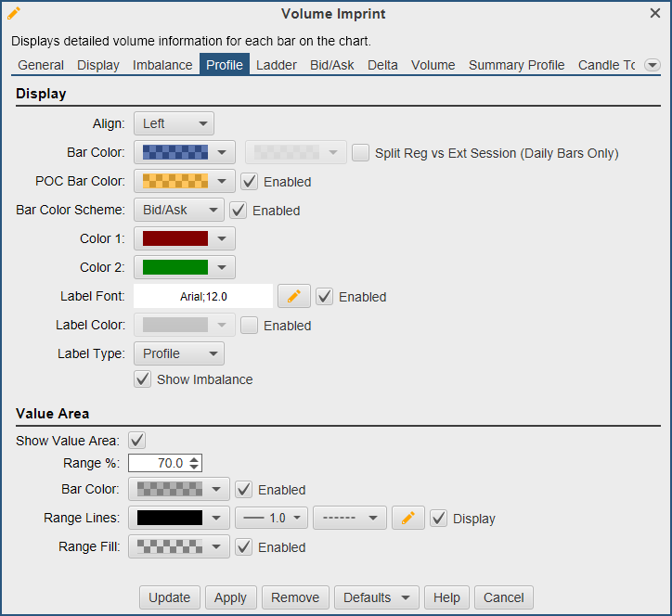
Task: Click the pencil icon in the title bar
Action: [14, 13]
